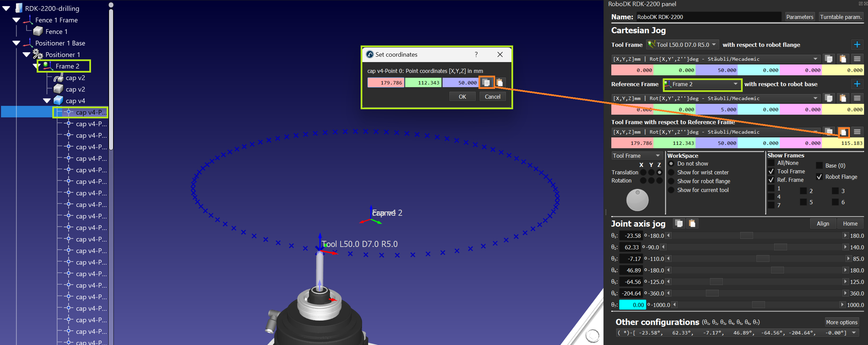Open Tool Frame pose options menu icon
868x345 pixels.
coord(857,59)
